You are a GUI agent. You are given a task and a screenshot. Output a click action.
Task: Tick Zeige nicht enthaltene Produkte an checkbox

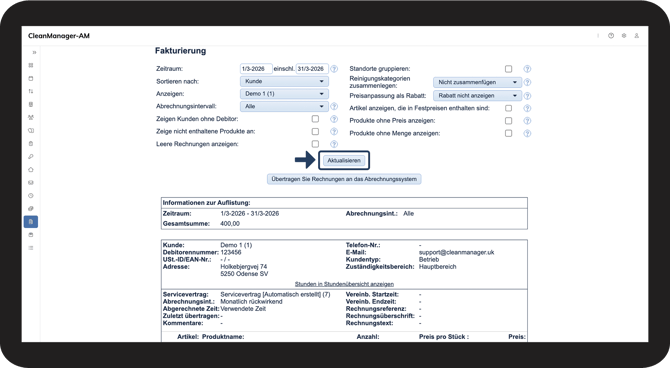(315, 132)
